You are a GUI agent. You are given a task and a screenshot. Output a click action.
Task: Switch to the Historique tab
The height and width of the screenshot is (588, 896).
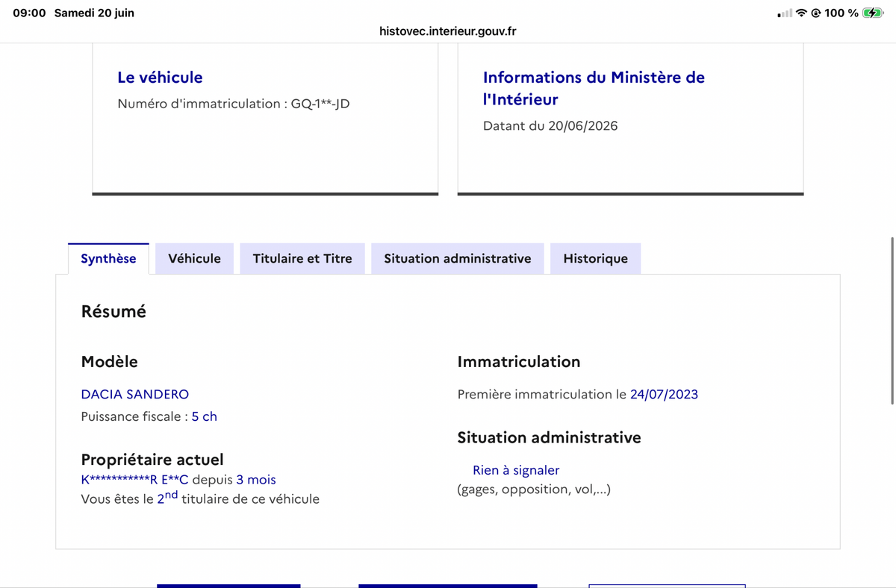[595, 258]
